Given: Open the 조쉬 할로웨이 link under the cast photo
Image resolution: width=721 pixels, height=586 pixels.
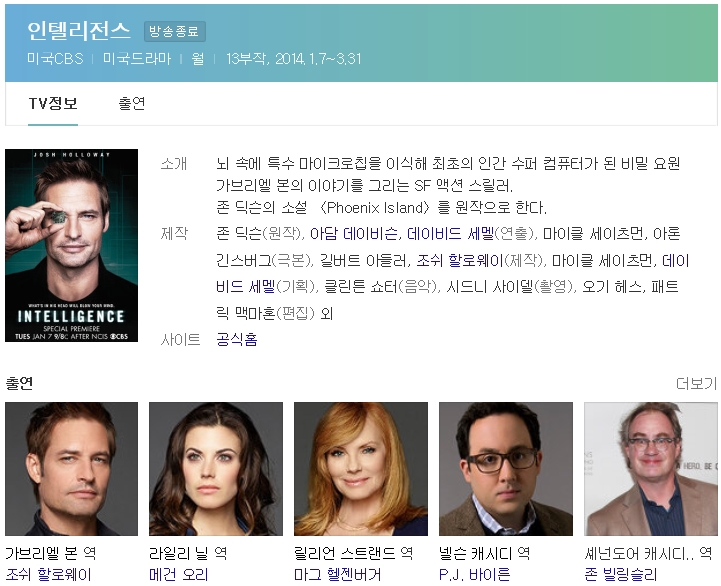Looking at the screenshot, I should 48,575.
